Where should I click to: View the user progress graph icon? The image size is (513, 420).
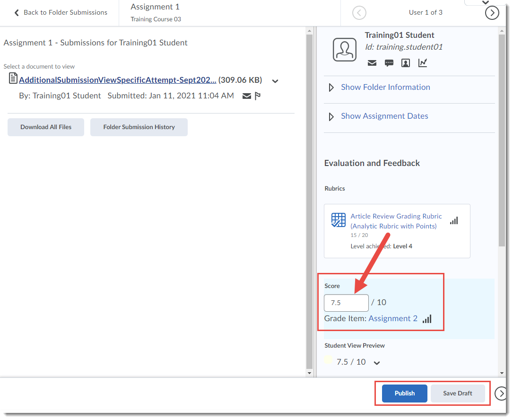pyautogui.click(x=422, y=63)
